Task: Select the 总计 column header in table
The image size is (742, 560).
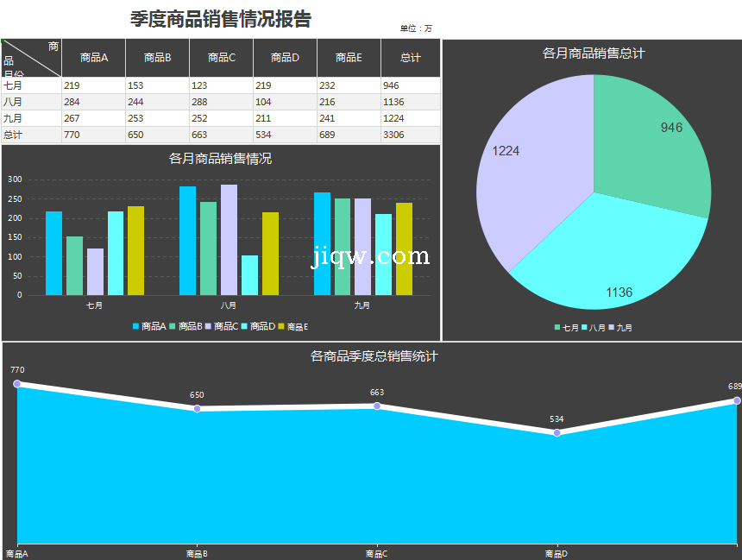Action: (x=411, y=58)
